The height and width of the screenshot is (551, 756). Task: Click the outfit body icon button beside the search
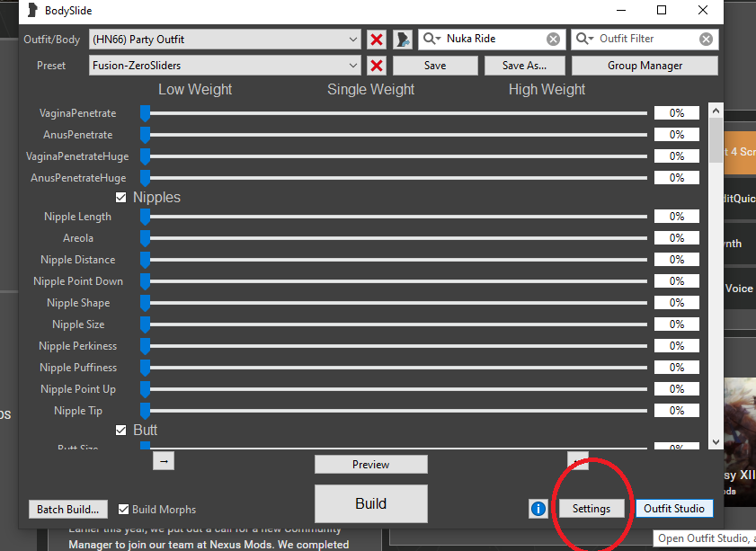tap(403, 39)
